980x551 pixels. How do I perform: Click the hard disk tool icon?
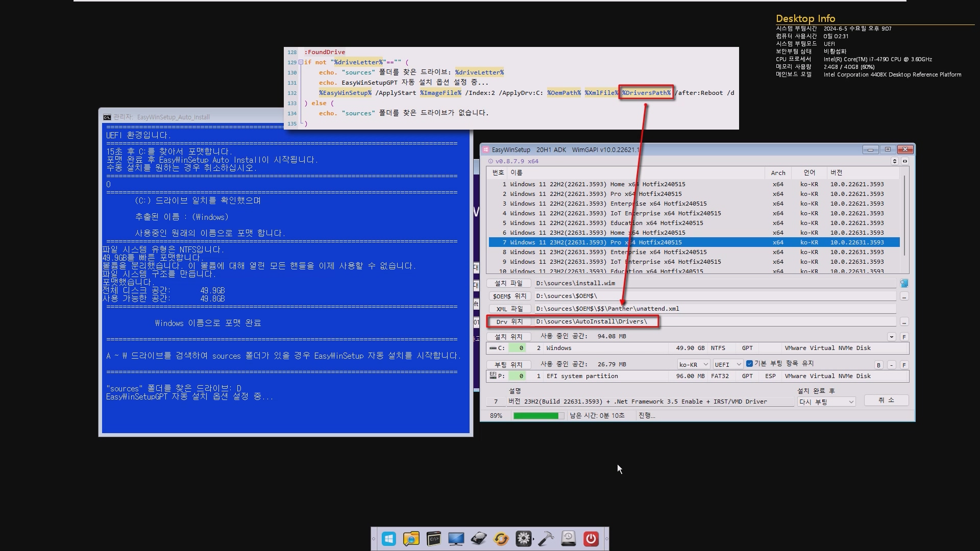[478, 539]
